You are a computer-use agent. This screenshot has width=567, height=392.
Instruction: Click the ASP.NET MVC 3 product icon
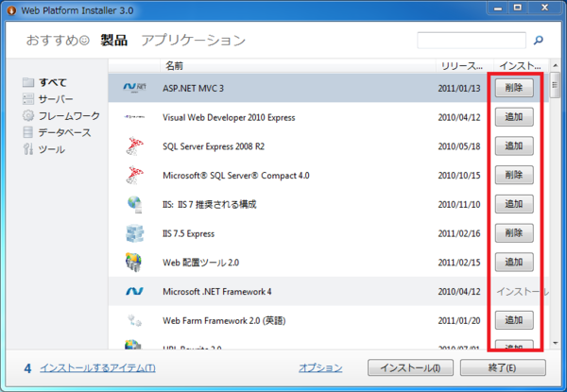tap(134, 88)
